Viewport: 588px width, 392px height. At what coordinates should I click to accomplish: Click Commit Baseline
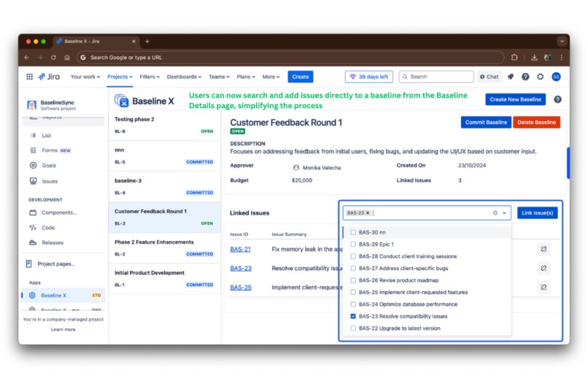point(486,123)
